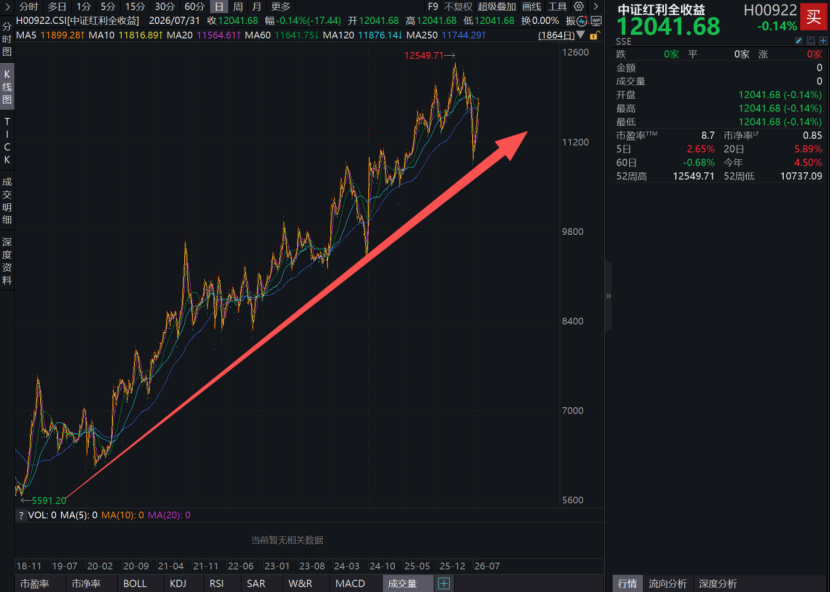Click the F9 button in the toolbar

pyautogui.click(x=433, y=6)
